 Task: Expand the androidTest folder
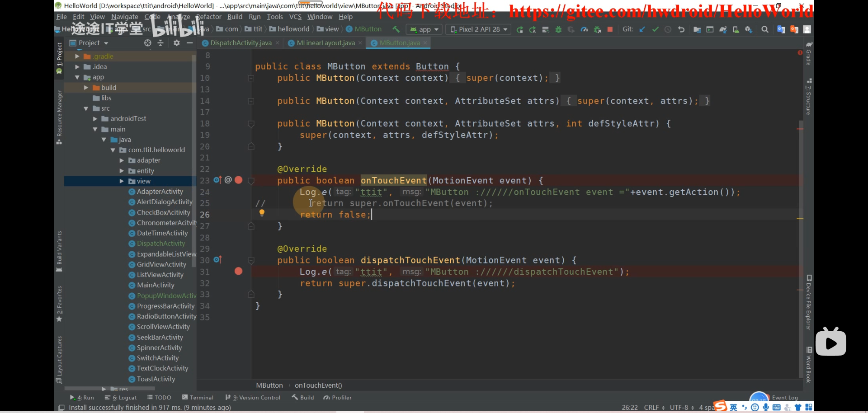click(x=95, y=119)
